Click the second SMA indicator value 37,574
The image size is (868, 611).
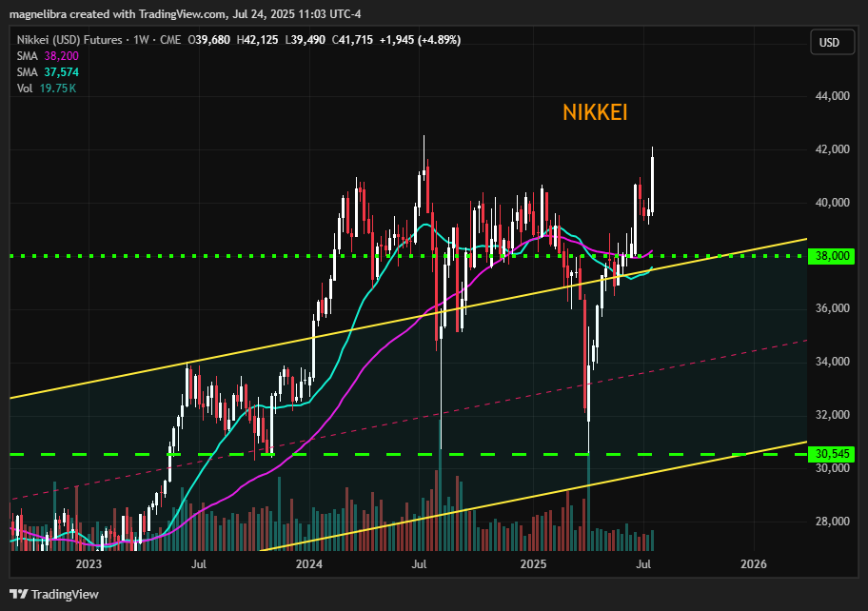62,72
